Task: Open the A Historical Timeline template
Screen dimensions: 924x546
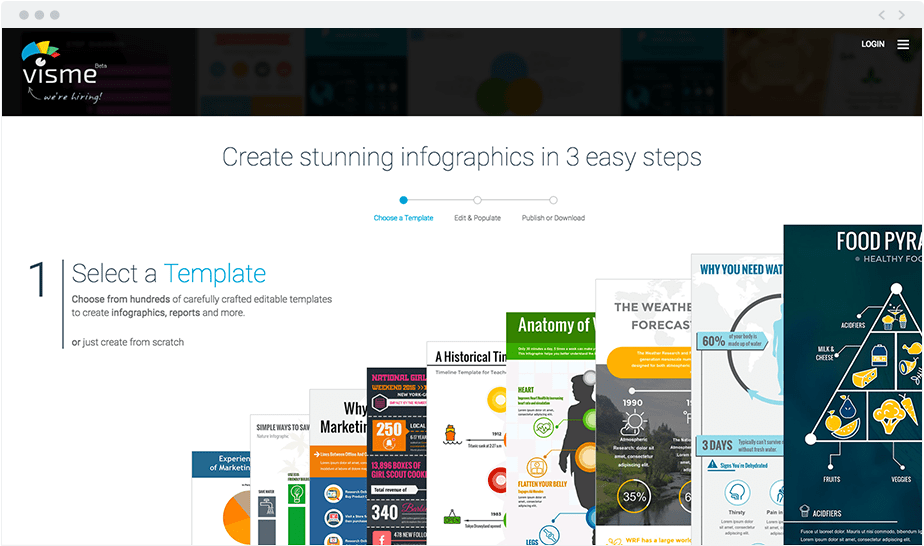Action: click(x=466, y=443)
